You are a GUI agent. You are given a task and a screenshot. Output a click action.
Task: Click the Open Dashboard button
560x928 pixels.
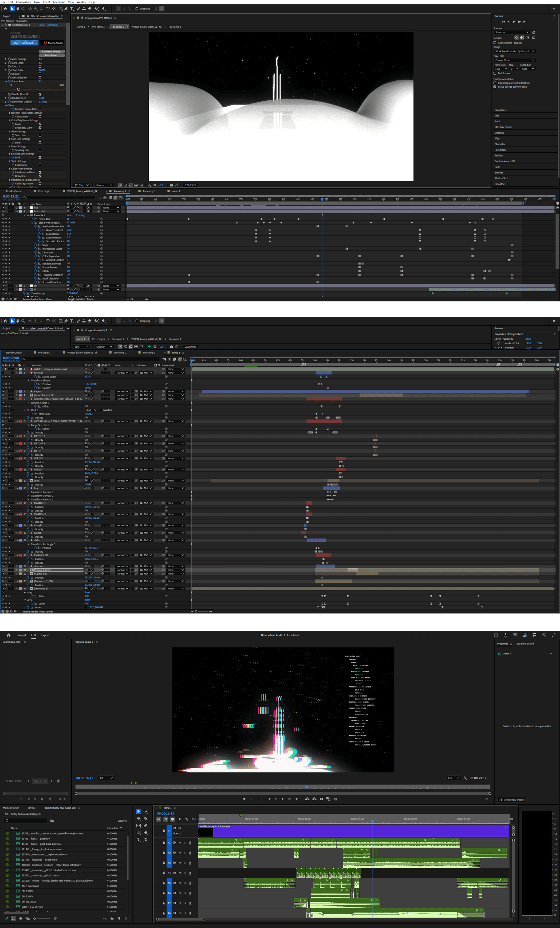coord(24,43)
